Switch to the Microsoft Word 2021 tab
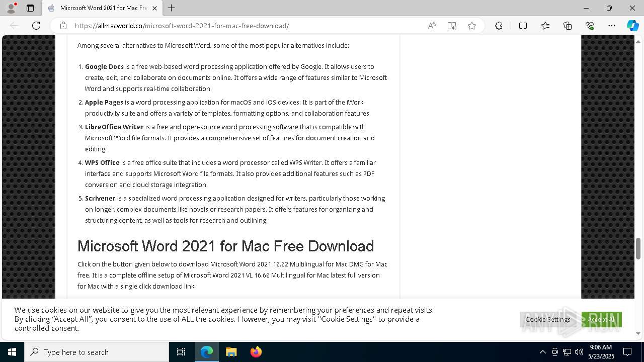 [x=102, y=8]
